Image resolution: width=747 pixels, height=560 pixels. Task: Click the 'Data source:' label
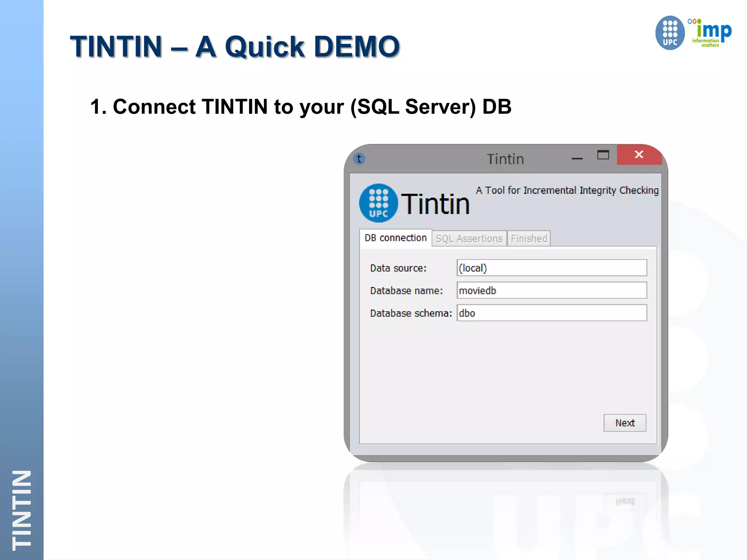tap(398, 268)
